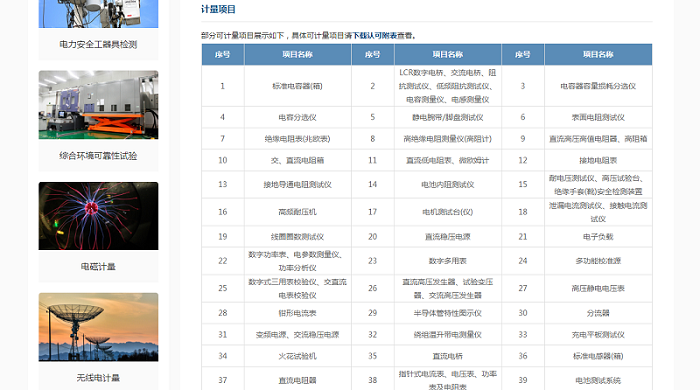Select table cell 电容器容量损耗分选仪

pos(598,86)
